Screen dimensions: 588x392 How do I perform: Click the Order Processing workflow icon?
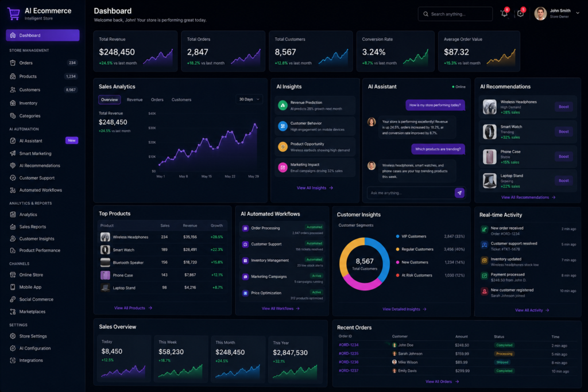click(x=245, y=228)
